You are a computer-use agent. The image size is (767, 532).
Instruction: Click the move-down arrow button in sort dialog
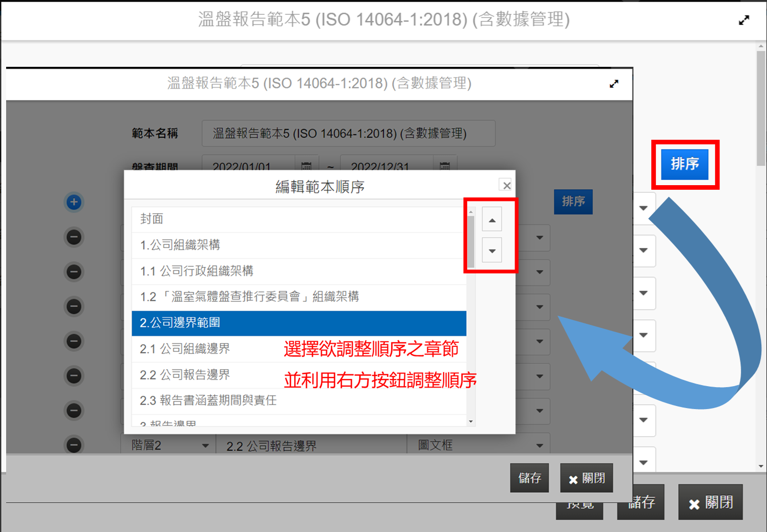click(492, 250)
